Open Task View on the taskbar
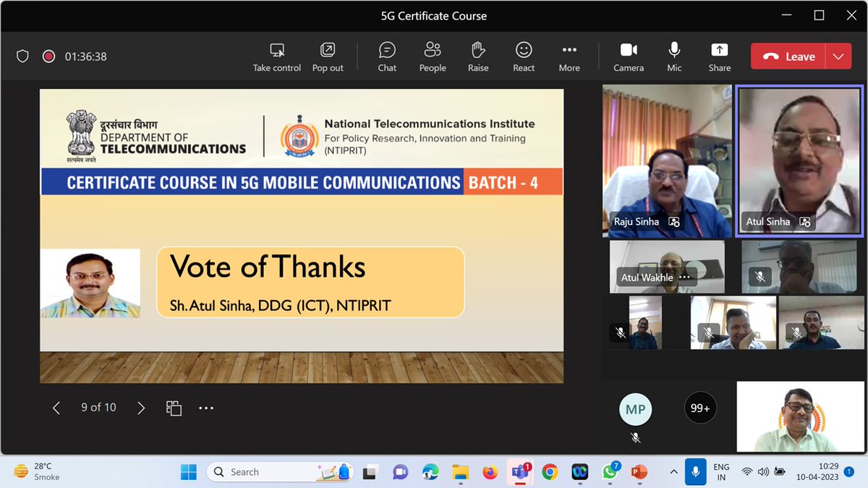Viewport: 868px width, 488px height. [370, 472]
